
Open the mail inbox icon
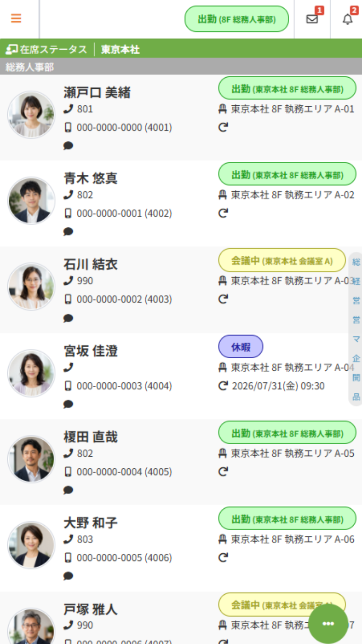[x=312, y=19]
